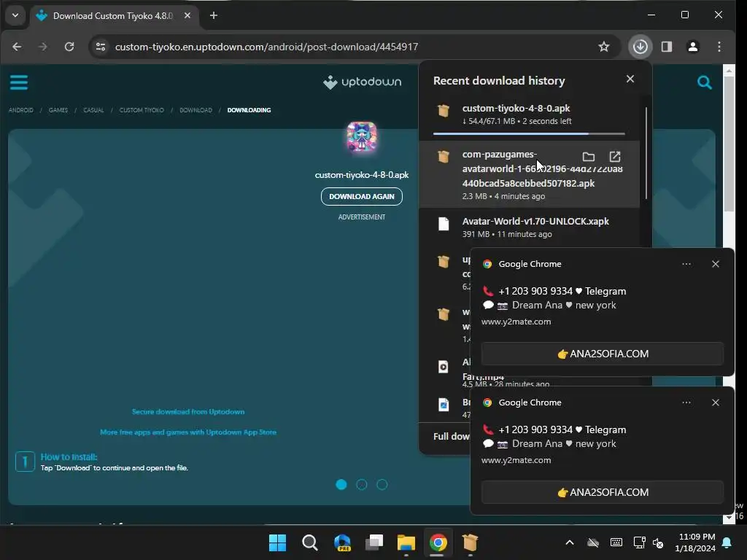Open avatarworld apk with external-open icon
The image size is (747, 560).
tap(614, 157)
